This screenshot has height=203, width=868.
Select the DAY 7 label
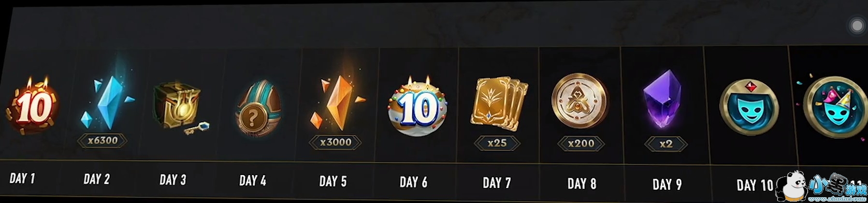[497, 183]
